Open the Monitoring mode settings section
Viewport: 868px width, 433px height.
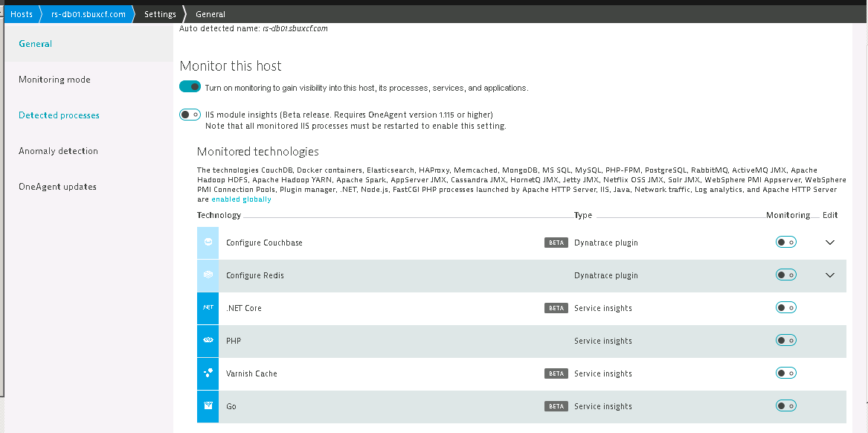click(54, 80)
